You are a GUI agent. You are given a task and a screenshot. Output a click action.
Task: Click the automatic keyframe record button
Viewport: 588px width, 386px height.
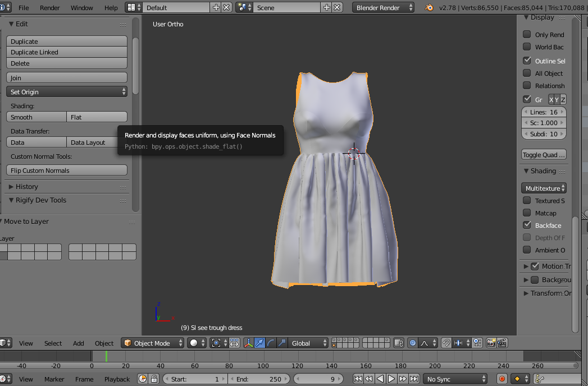502,379
